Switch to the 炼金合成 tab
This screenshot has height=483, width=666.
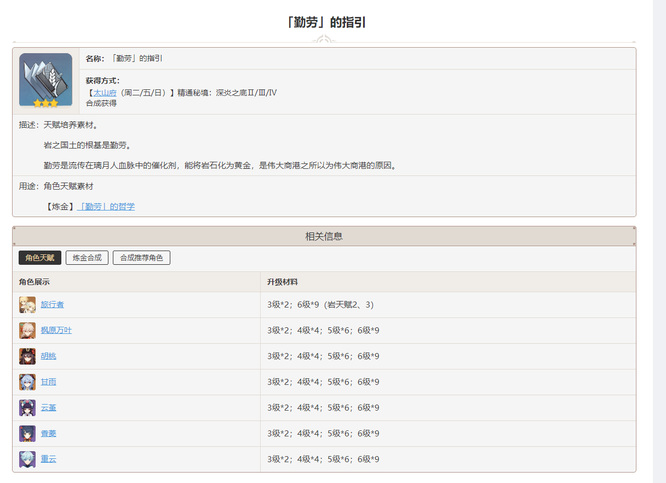tap(87, 258)
